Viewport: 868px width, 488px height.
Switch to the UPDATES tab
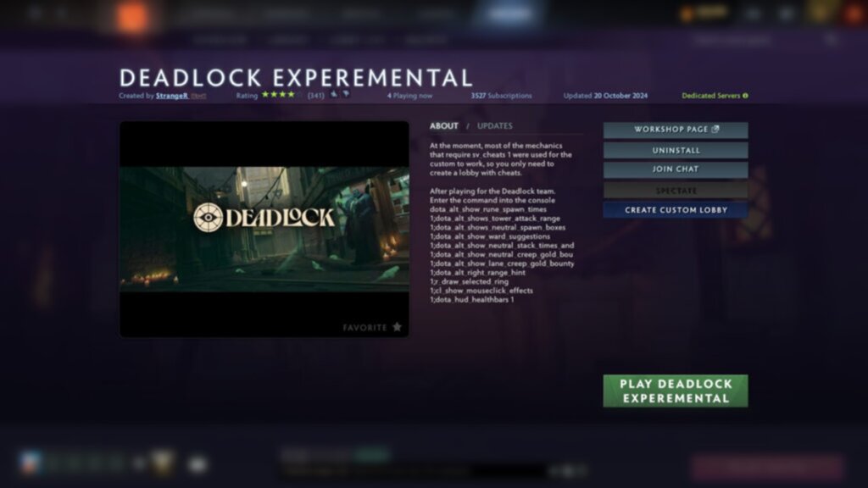tap(496, 125)
